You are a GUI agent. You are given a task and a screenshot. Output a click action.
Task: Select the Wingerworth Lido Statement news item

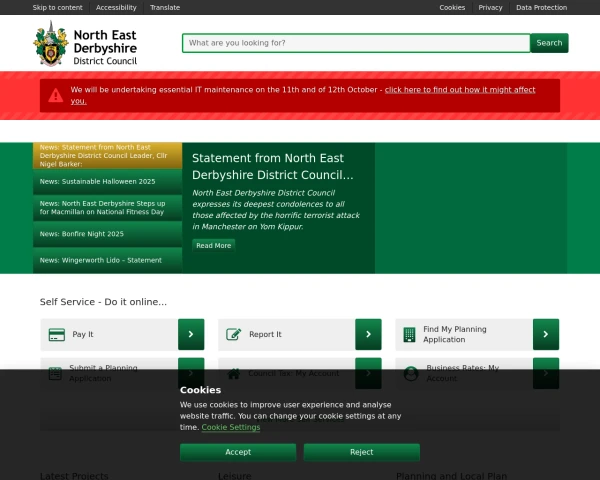tap(108, 260)
